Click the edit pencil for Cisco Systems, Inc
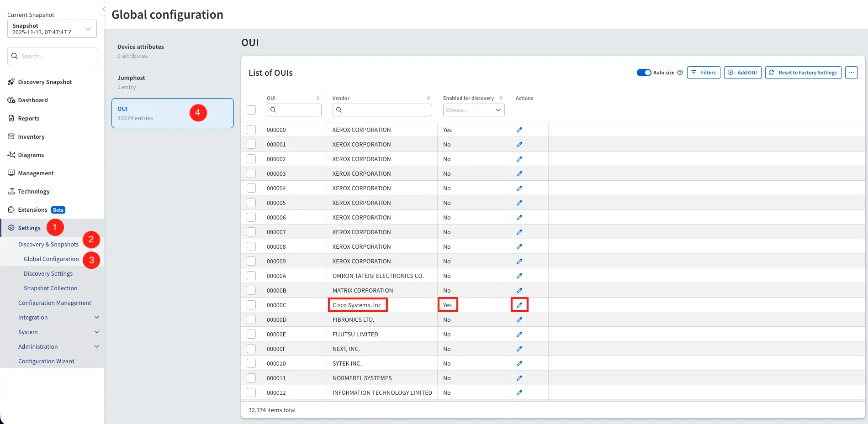 (519, 305)
